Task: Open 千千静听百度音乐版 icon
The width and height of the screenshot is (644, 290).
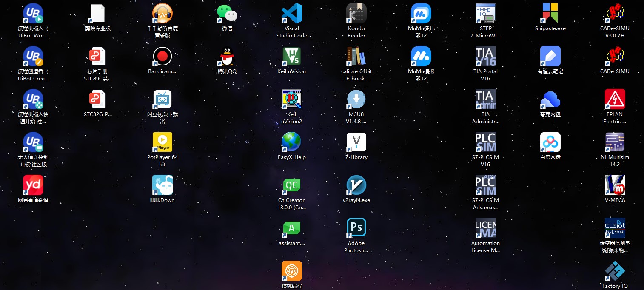Action: (x=162, y=14)
